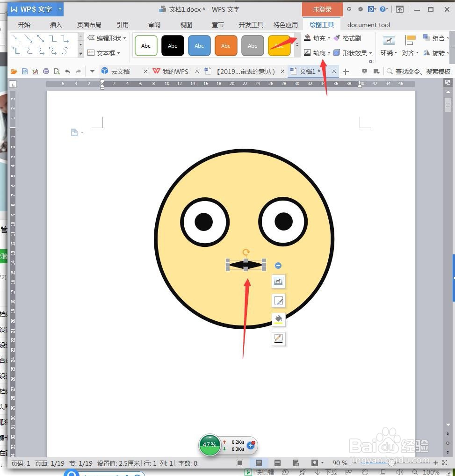Image resolution: width=455 pixels, height=476 pixels.
Task: Select the double arrow line shape
Action: tap(40, 38)
